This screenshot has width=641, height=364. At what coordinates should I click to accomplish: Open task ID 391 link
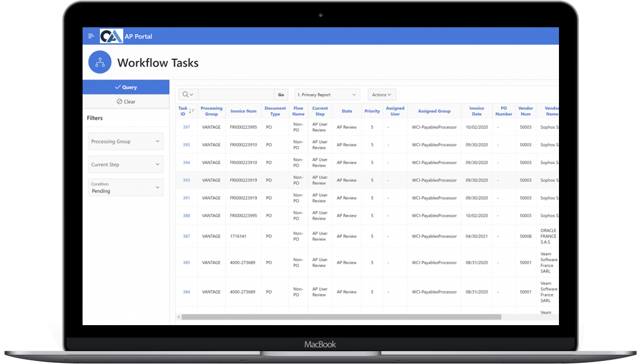point(186,198)
